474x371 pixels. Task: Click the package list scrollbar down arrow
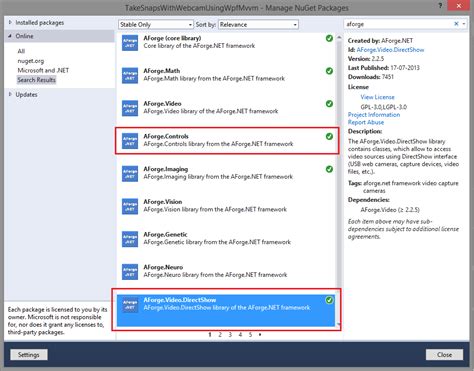(x=339, y=324)
